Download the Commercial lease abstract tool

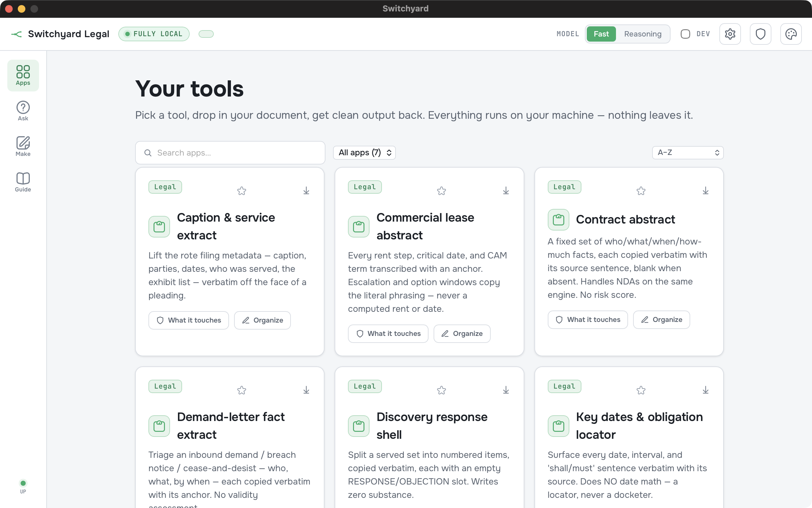coord(506,191)
